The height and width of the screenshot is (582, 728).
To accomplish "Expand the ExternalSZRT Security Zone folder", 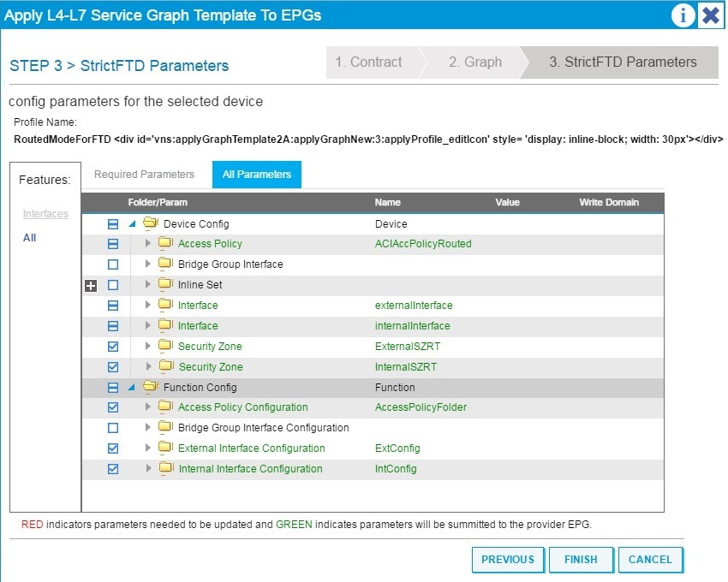I will 147,346.
